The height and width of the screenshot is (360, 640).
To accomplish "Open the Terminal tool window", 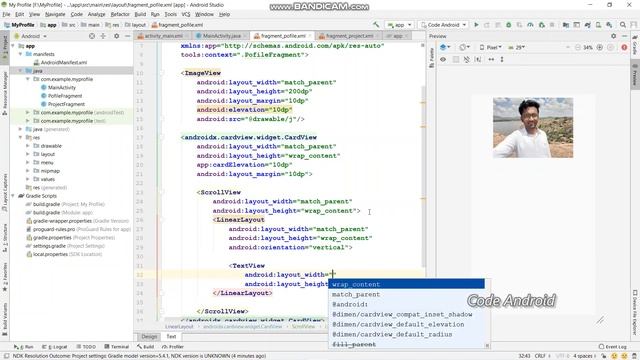I will 117,347.
